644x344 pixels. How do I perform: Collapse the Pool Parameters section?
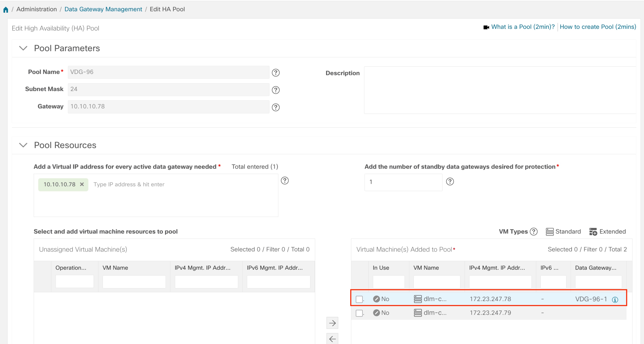tap(23, 48)
